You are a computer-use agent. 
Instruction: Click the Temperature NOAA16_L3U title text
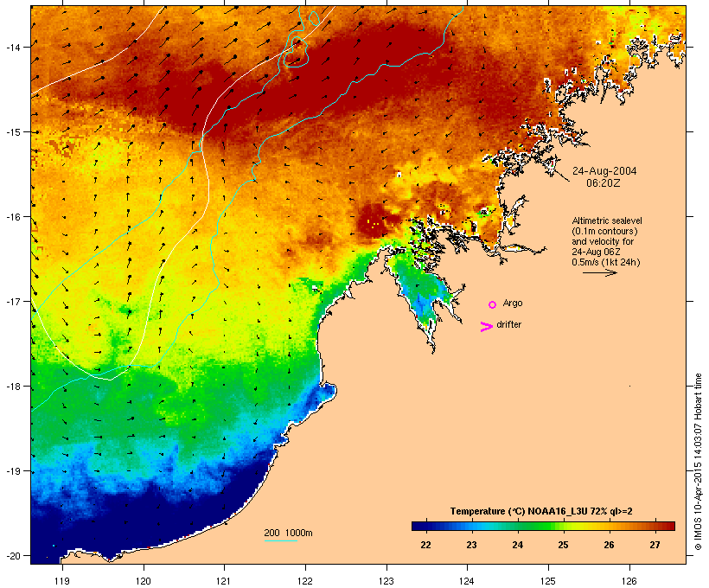[x=541, y=511]
